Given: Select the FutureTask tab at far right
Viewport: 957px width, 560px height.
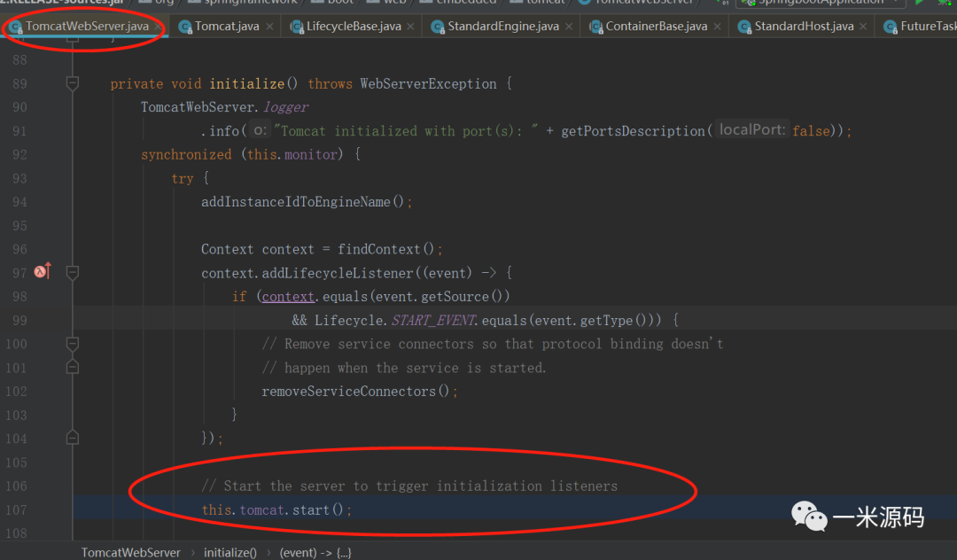Looking at the screenshot, I should pos(927,27).
